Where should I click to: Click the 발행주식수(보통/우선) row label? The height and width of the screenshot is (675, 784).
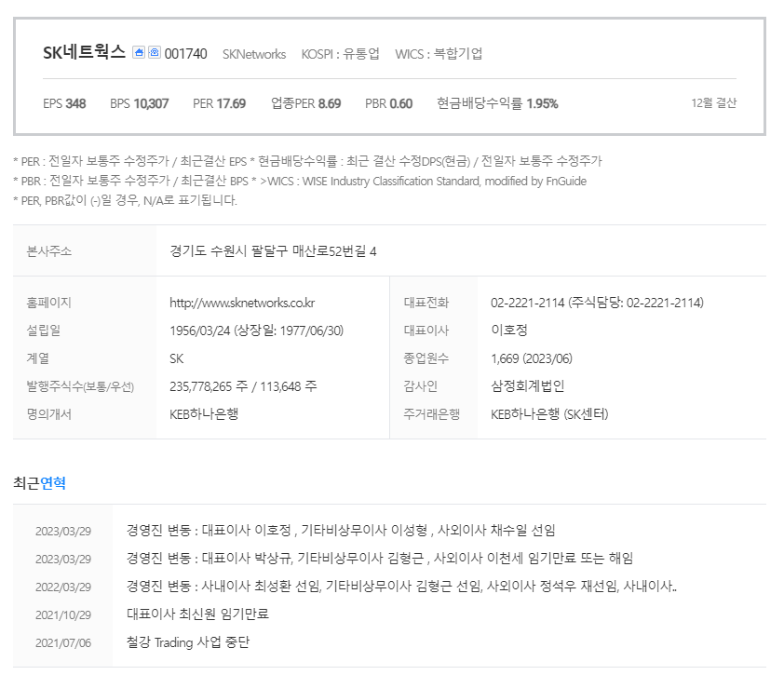[x=80, y=387]
